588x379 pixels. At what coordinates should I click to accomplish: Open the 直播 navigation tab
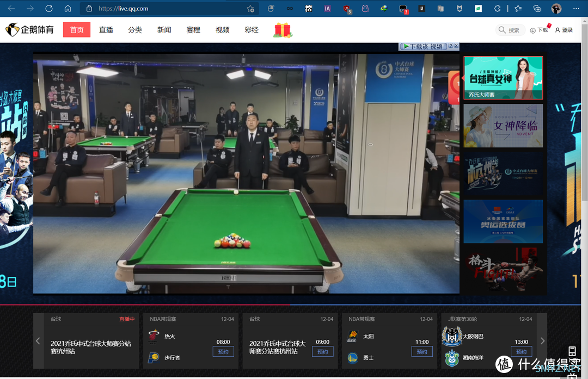click(106, 30)
